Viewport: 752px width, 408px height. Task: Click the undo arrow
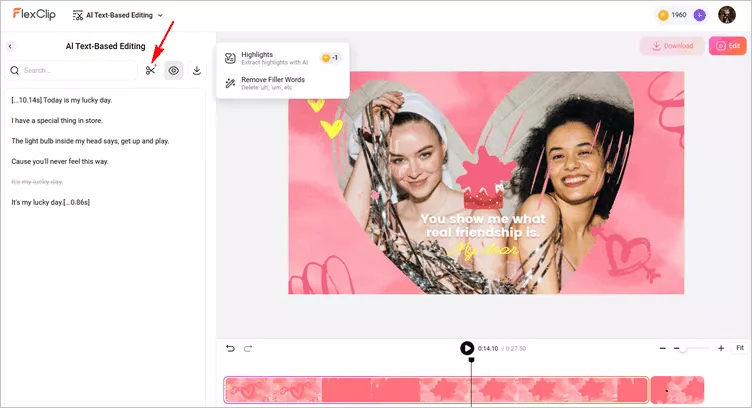click(x=230, y=348)
